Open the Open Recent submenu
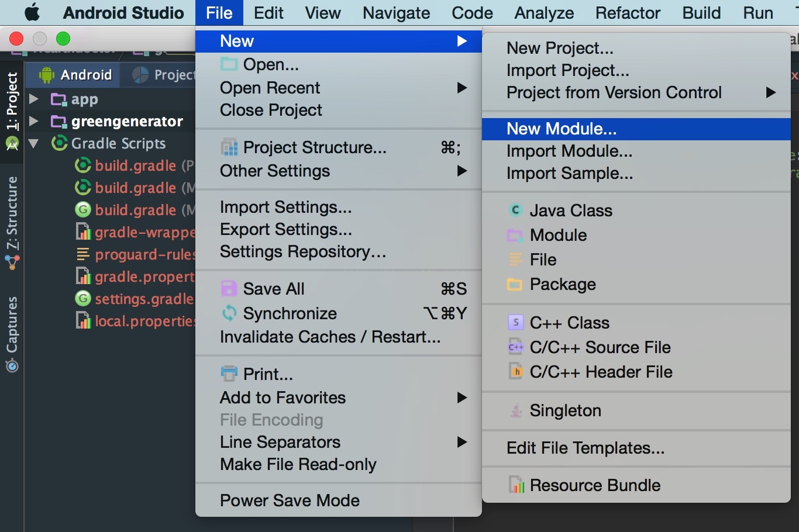 [270, 88]
